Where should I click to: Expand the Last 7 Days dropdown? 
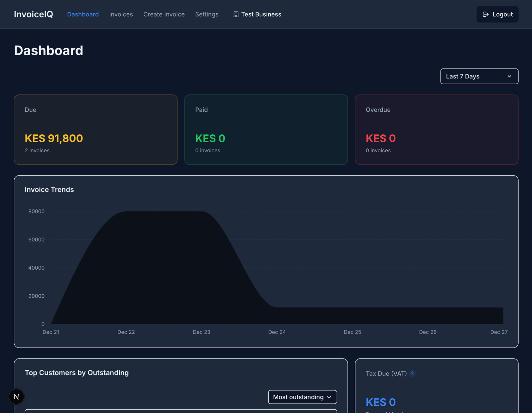tap(479, 76)
